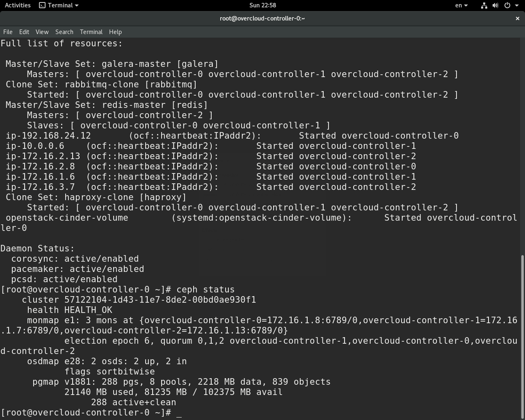Screen dimensions: 525x420
Task: Click 'Masters: [ overcloud-controller-2 ]' line
Action: tap(120, 115)
